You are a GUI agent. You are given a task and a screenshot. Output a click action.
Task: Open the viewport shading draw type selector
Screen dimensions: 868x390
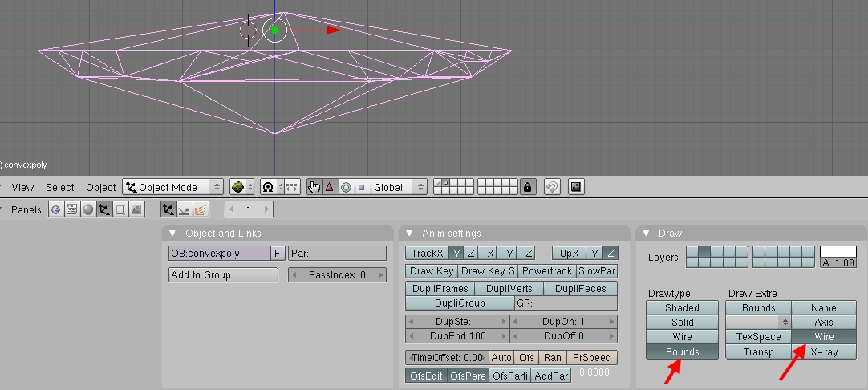point(242,187)
